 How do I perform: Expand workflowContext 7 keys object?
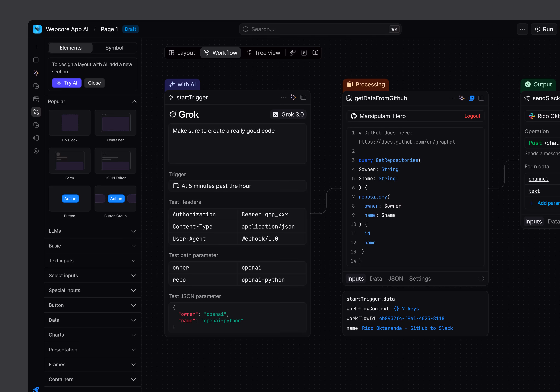(406, 309)
